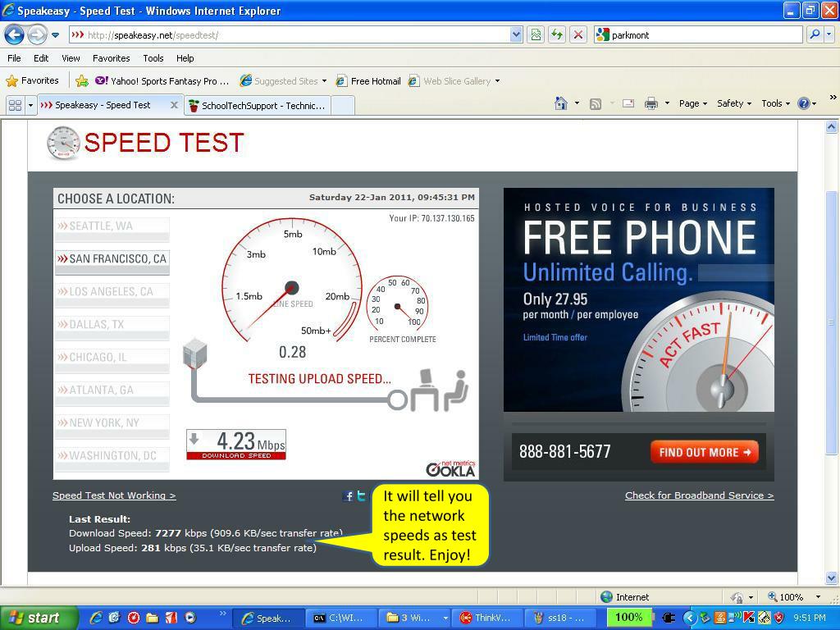Open the Free Hotmail bookmark

[x=368, y=81]
